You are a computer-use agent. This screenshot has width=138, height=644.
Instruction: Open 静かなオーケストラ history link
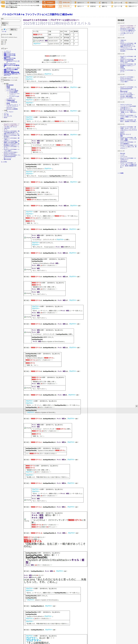tap(125, 134)
